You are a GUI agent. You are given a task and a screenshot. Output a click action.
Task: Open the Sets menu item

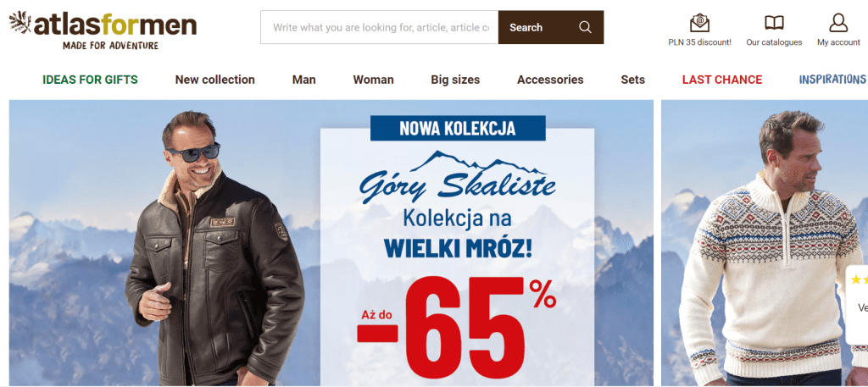(632, 80)
